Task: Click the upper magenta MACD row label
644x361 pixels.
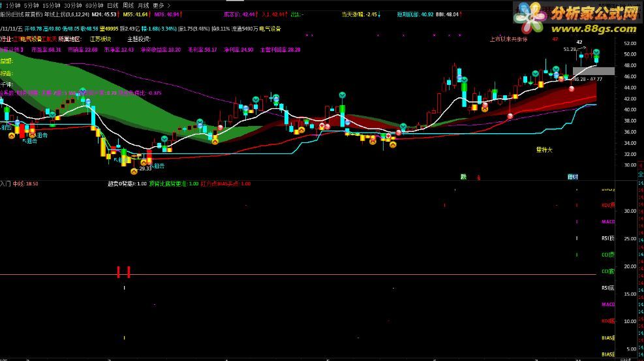Action: tap(608, 222)
